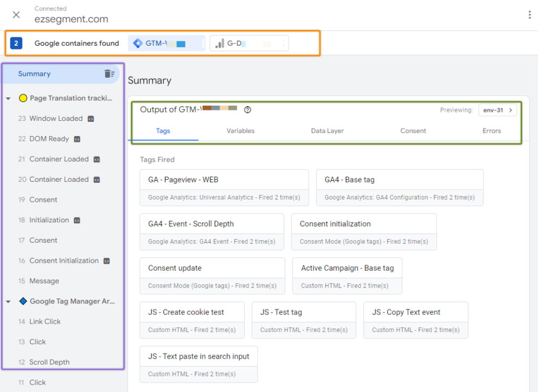Switch to the Data Layer tab
The width and height of the screenshot is (538, 392).
[327, 131]
